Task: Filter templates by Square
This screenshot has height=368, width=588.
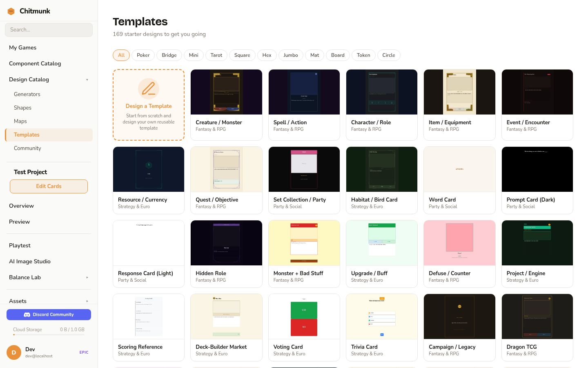Action: coord(242,55)
